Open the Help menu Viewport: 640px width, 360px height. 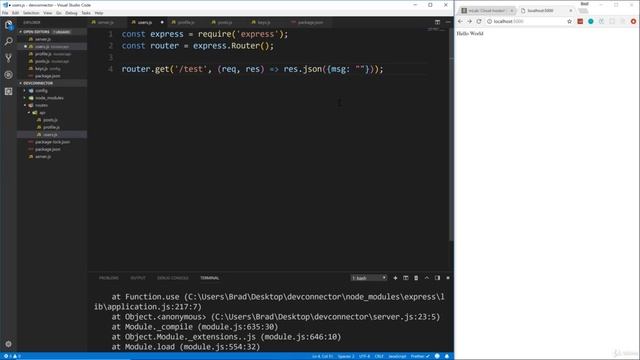(x=99, y=13)
